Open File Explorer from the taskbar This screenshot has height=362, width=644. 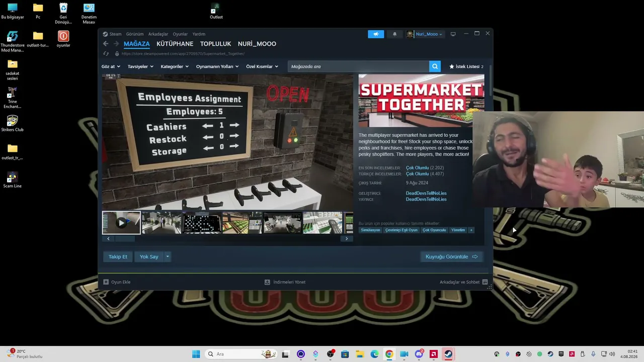pos(360,354)
